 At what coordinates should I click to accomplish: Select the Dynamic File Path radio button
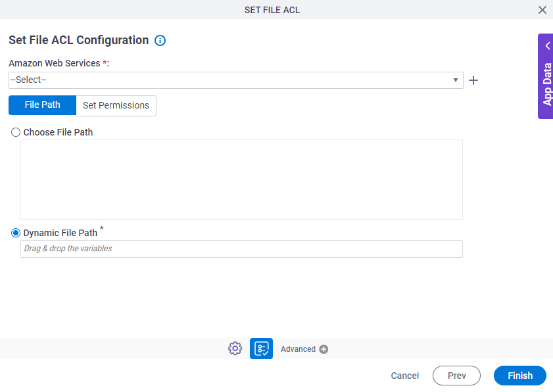(x=16, y=233)
